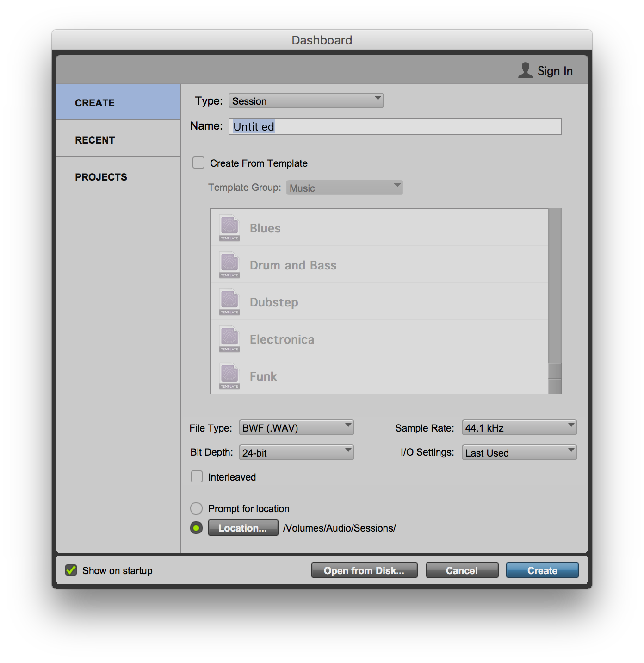The image size is (644, 663).
Task: Select Prompt for location radio button
Action: pos(196,508)
